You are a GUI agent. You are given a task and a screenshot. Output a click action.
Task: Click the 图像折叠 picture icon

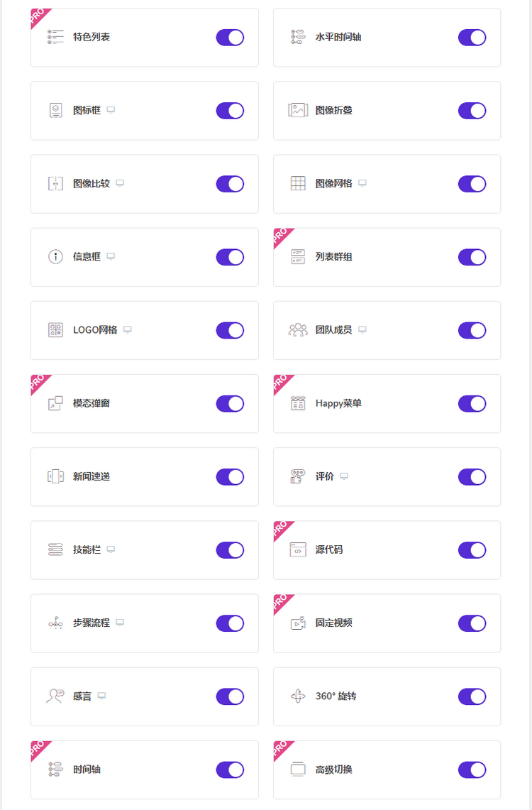[298, 110]
